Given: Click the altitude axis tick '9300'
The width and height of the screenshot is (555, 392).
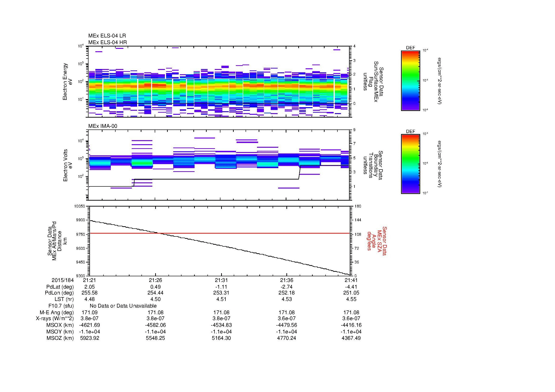Looking at the screenshot, I should point(81,276).
